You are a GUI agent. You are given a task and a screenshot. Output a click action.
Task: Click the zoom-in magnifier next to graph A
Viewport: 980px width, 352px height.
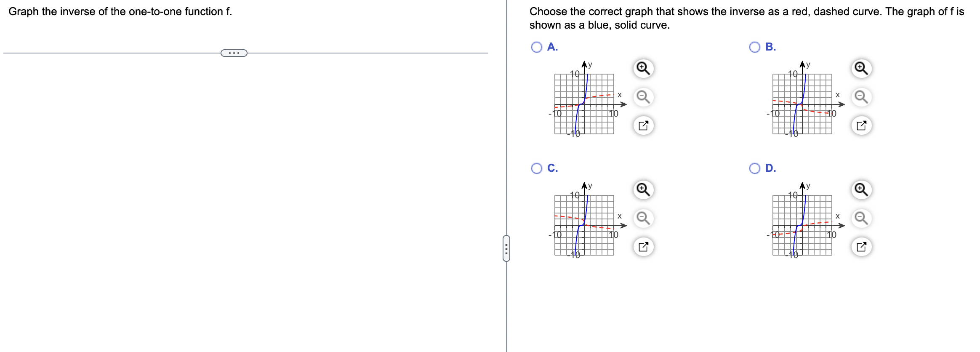pyautogui.click(x=643, y=67)
